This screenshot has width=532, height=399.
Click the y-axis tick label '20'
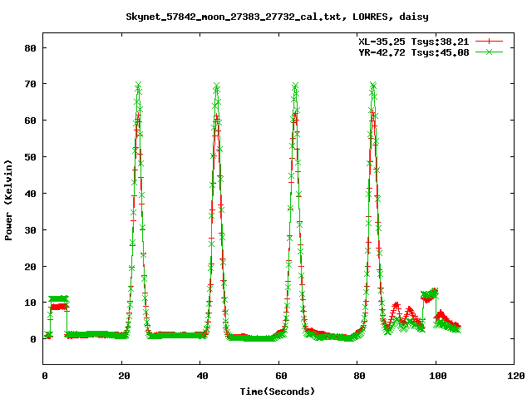coord(30,267)
